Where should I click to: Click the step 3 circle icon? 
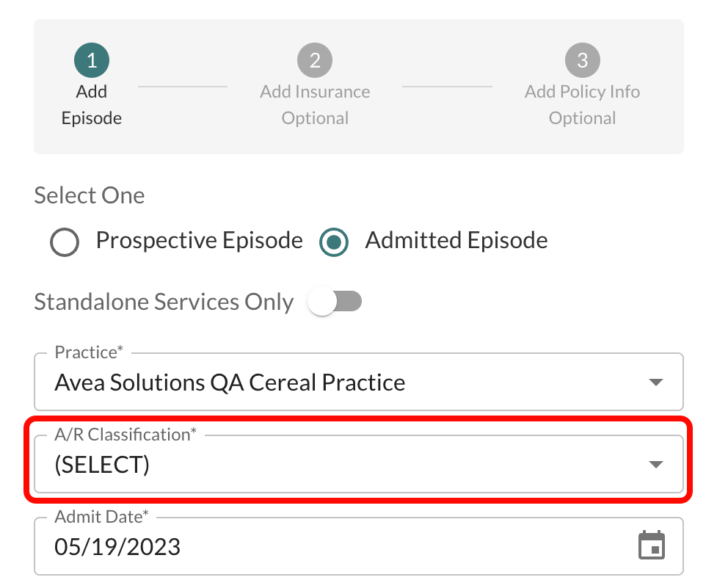tap(582, 59)
